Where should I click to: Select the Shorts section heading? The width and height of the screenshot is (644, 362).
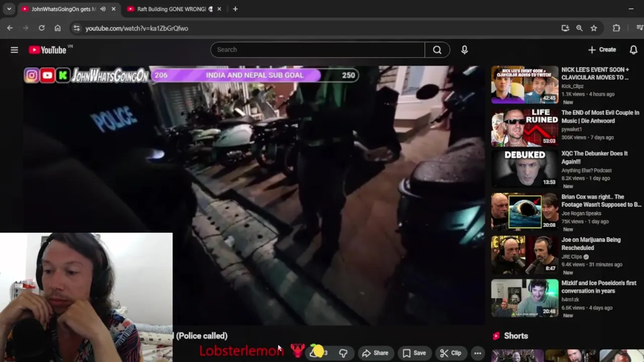click(x=516, y=336)
